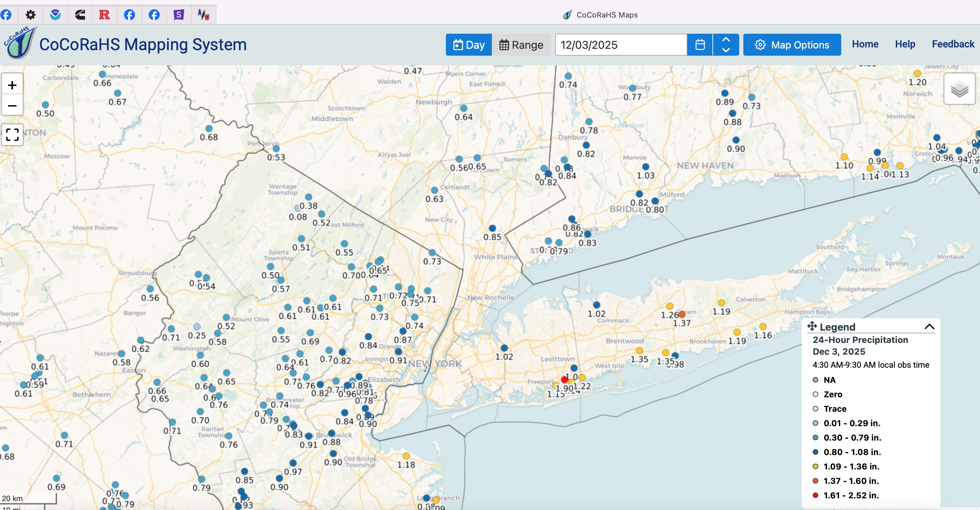Open the Help page
Image resolution: width=980 pixels, height=510 pixels.
[905, 44]
